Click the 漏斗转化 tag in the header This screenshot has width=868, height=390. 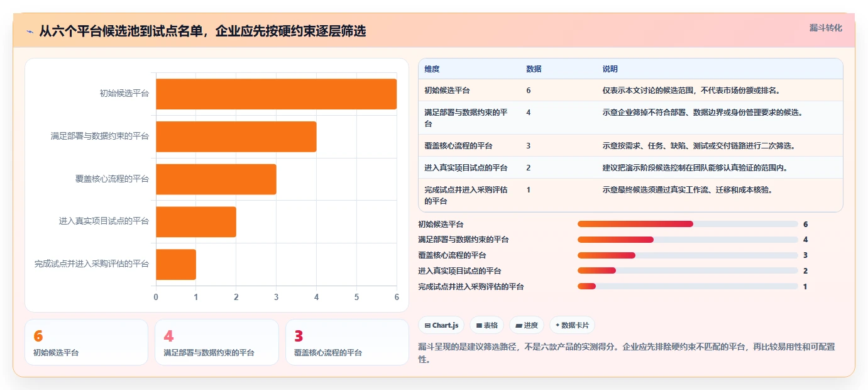click(x=825, y=28)
